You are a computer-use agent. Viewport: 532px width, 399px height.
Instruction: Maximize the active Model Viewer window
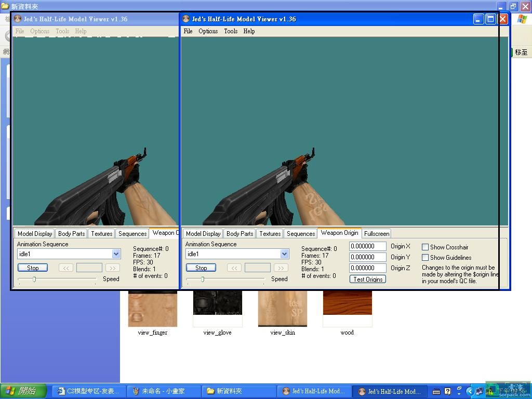pyautogui.click(x=490, y=19)
